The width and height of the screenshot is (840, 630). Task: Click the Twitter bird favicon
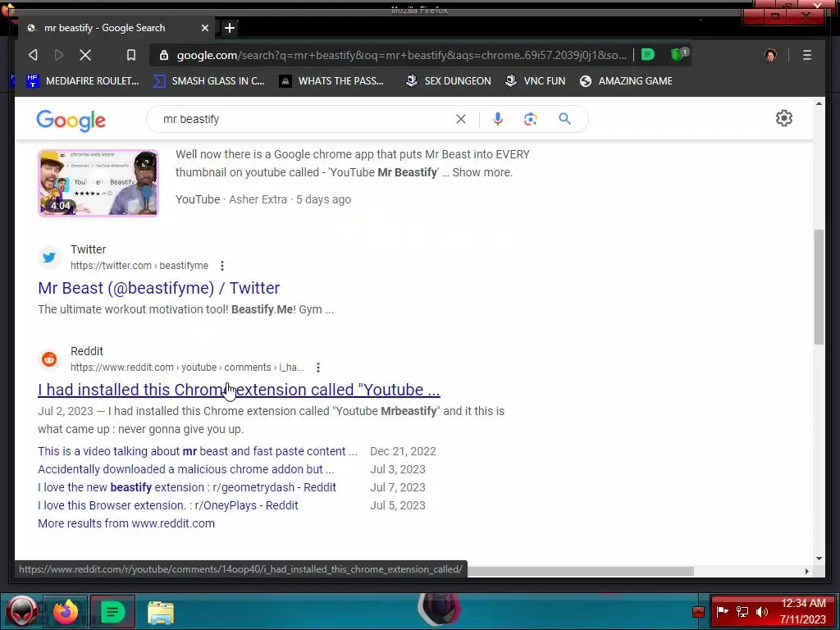coord(49,257)
